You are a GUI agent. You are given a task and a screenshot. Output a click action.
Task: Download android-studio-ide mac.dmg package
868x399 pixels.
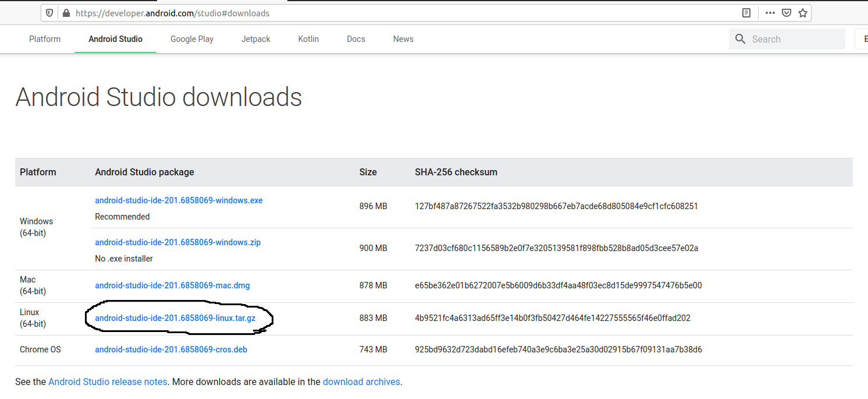tap(172, 285)
